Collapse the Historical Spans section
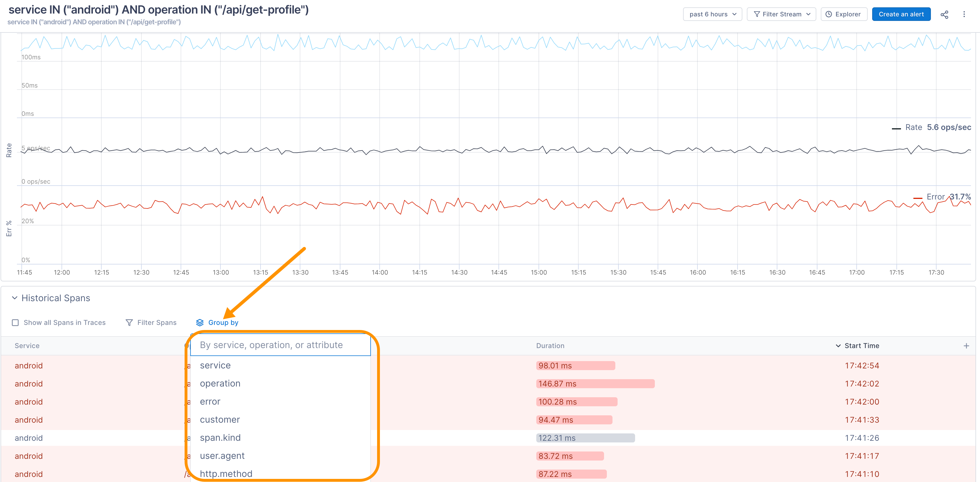Image resolution: width=980 pixels, height=482 pixels. [14, 298]
